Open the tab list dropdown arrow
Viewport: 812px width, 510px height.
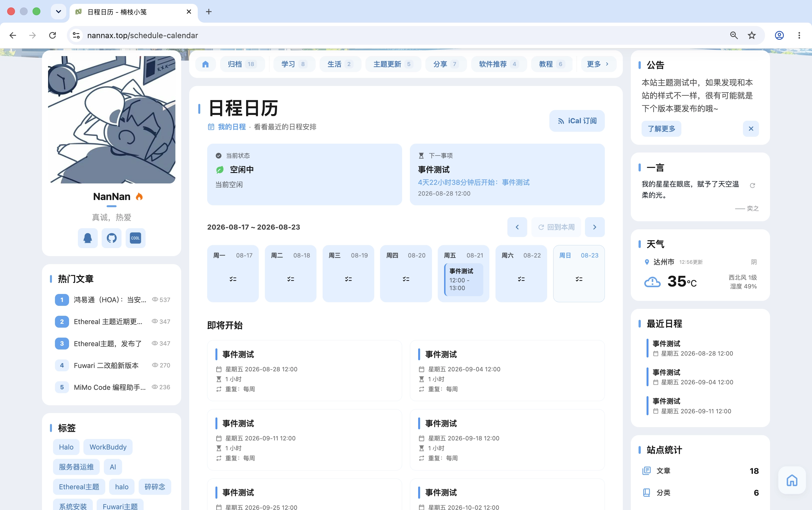coord(58,12)
